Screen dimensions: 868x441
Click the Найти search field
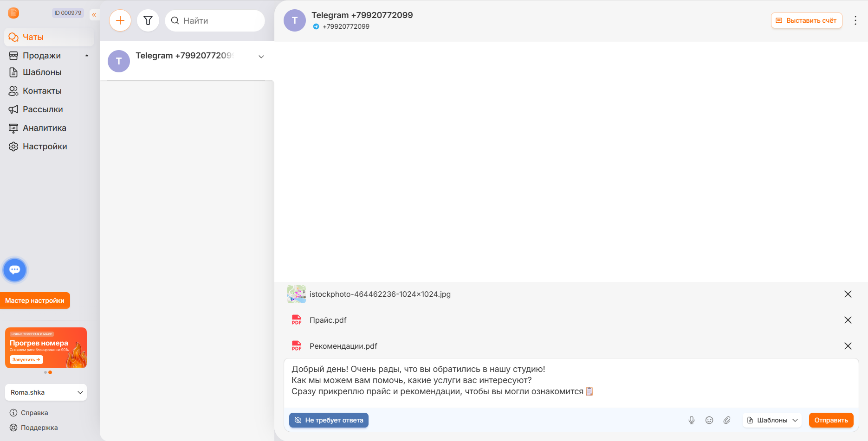[x=215, y=20]
